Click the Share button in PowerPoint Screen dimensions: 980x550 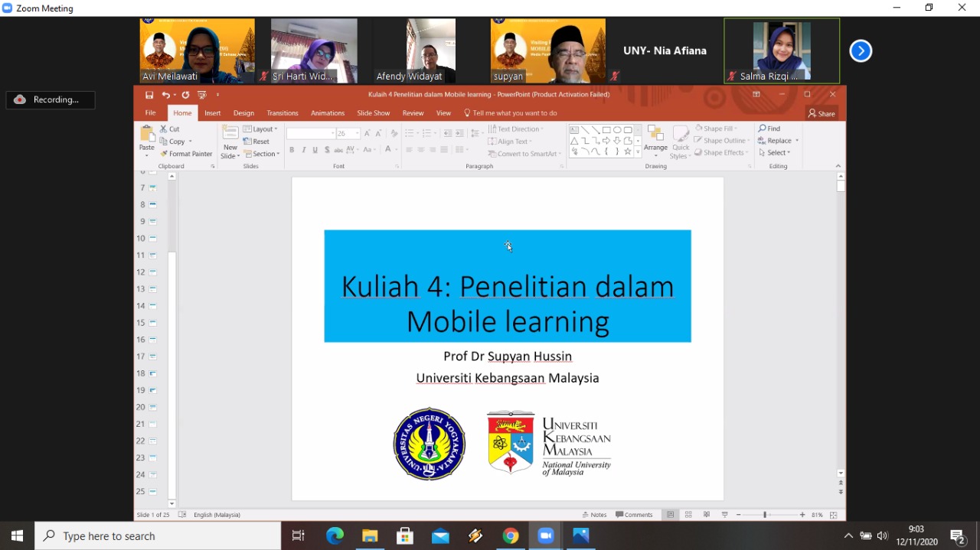click(x=822, y=113)
